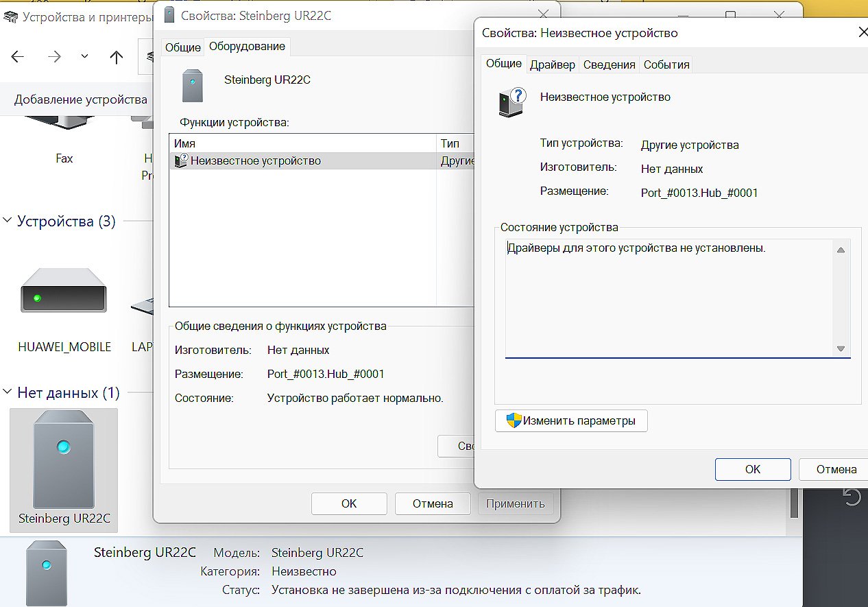This screenshot has height=607, width=868.
Task: Select Steinberg UR22C device icon in list
Action: pyautogui.click(x=64, y=470)
